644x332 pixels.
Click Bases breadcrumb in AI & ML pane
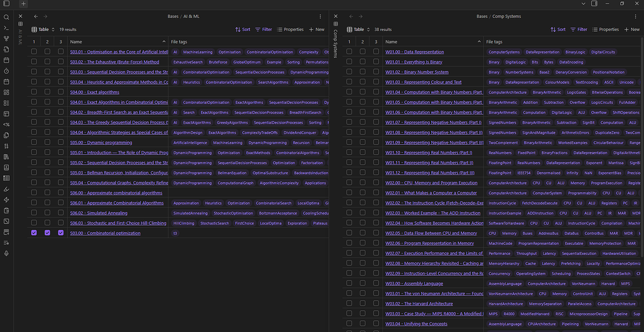pos(173,16)
